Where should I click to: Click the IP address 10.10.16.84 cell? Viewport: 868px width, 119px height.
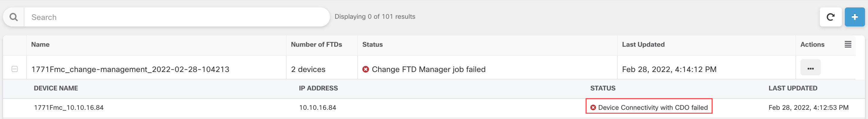tap(317, 107)
